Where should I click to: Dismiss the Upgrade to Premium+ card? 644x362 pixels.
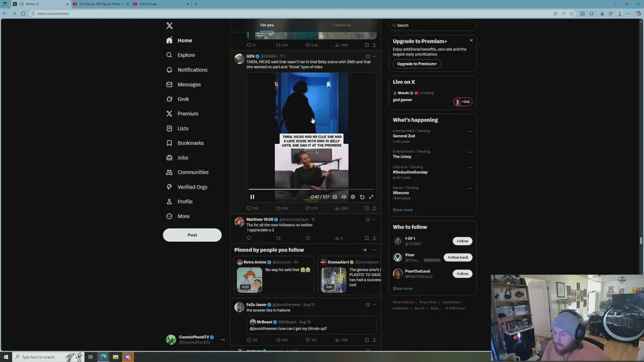click(471, 40)
